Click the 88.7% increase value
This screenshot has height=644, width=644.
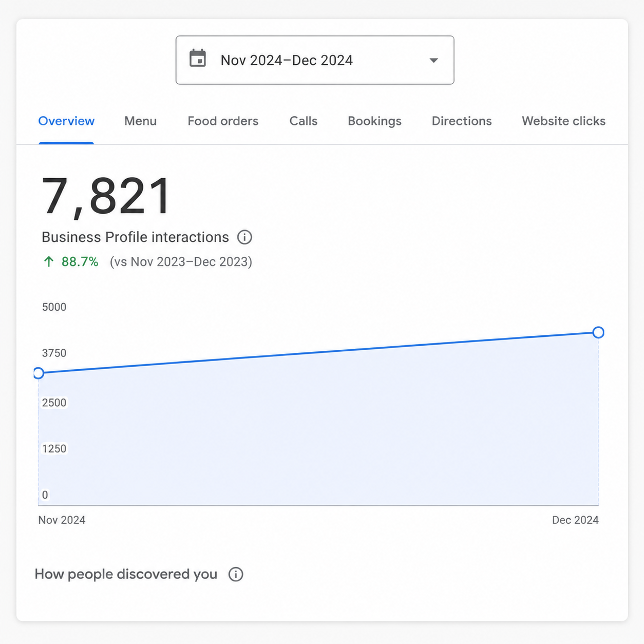coord(80,262)
